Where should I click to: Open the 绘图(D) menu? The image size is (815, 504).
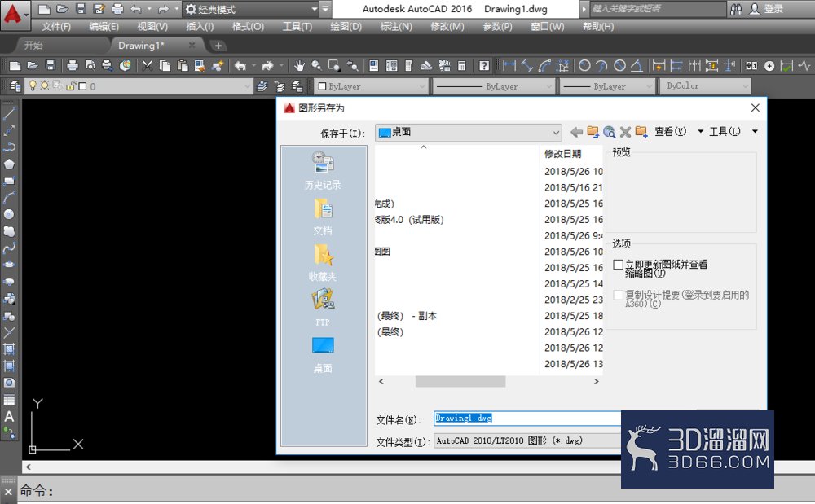click(x=346, y=27)
